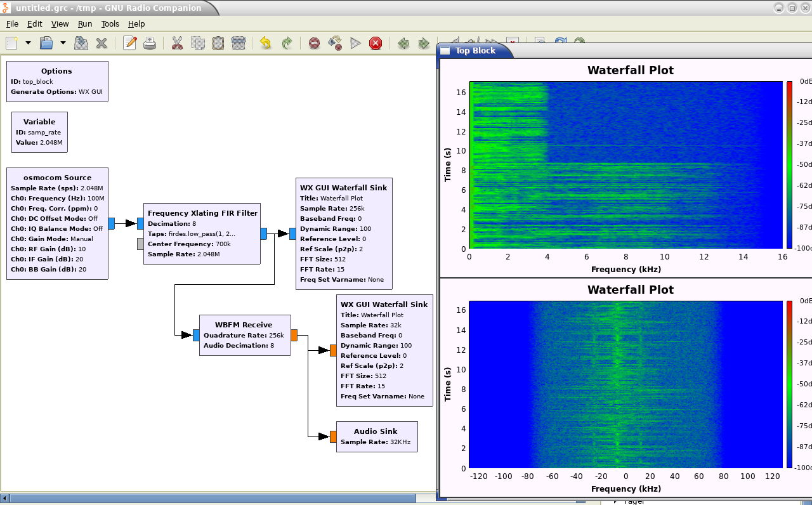Paste block from clipboard icon
Viewport: 812px width, 505px height.
tap(218, 43)
